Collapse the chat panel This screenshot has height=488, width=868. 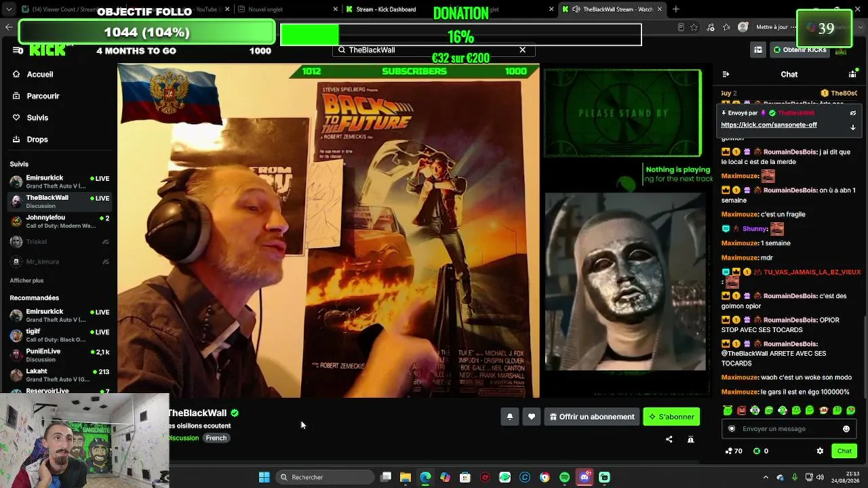pos(726,74)
